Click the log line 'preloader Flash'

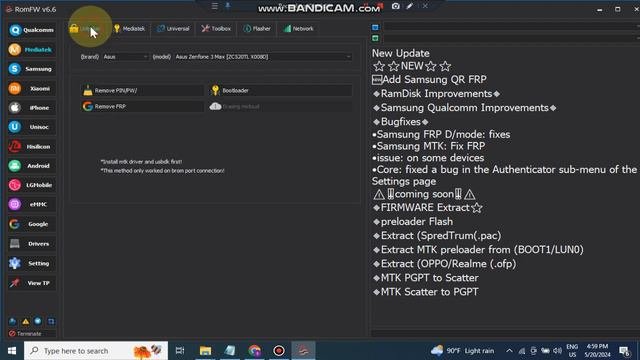pos(412,222)
